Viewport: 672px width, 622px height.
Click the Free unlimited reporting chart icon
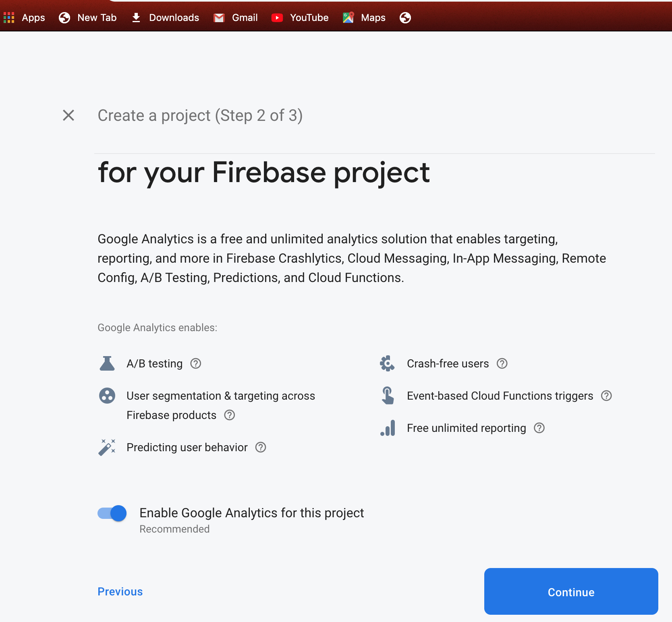point(388,428)
